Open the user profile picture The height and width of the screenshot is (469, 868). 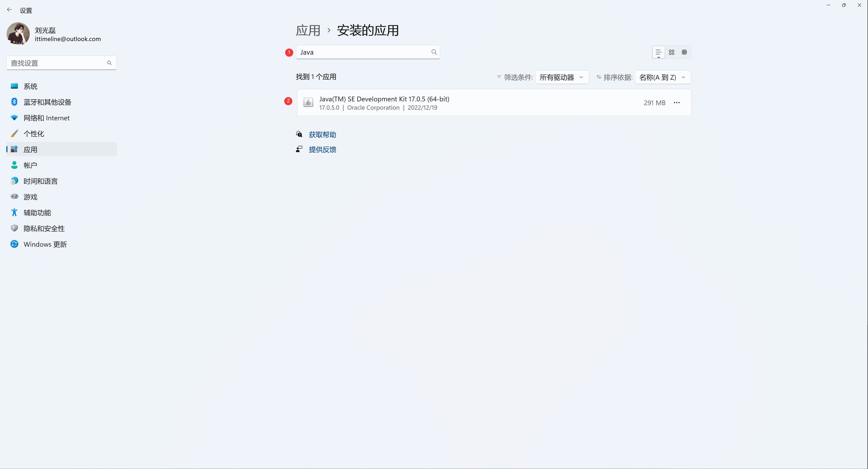pyautogui.click(x=18, y=34)
